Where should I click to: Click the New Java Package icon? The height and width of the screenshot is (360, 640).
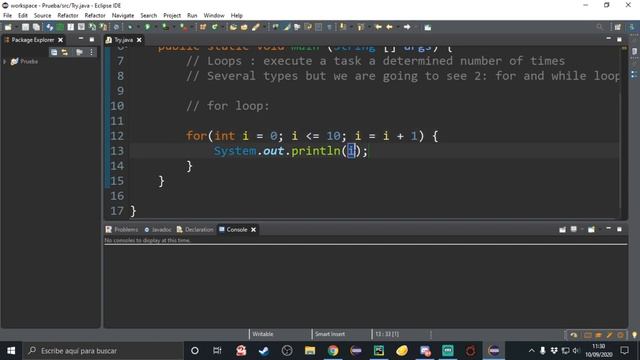coord(203,27)
